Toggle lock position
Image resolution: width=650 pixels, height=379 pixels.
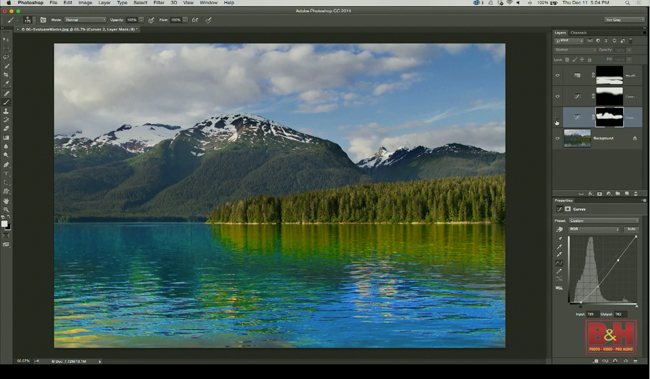tap(582, 60)
